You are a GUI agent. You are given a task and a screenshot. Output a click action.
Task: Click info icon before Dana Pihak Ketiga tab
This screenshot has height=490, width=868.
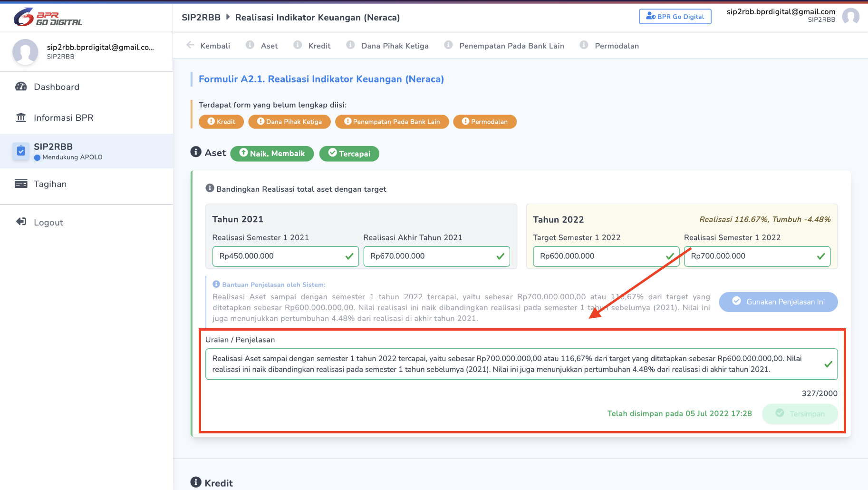click(350, 45)
